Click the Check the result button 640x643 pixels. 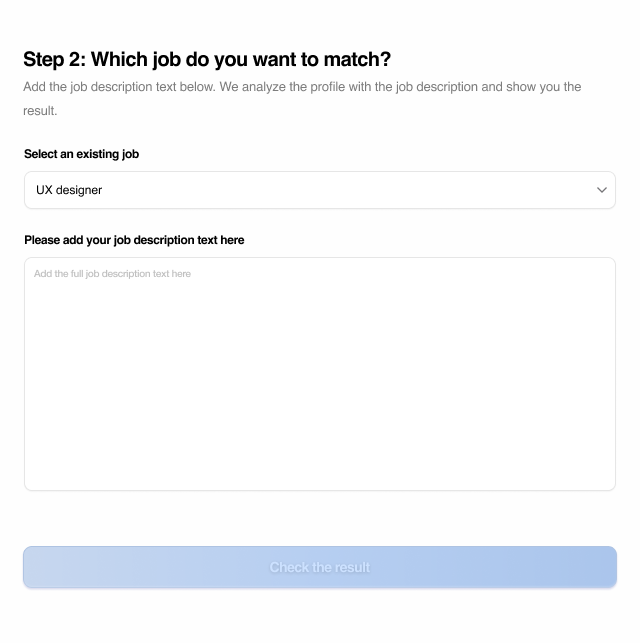point(319,567)
